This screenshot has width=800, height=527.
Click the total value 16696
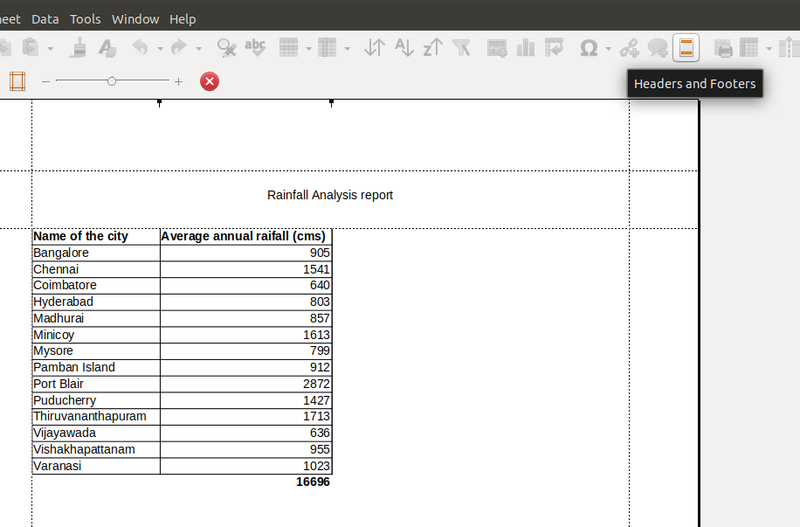tap(313, 482)
